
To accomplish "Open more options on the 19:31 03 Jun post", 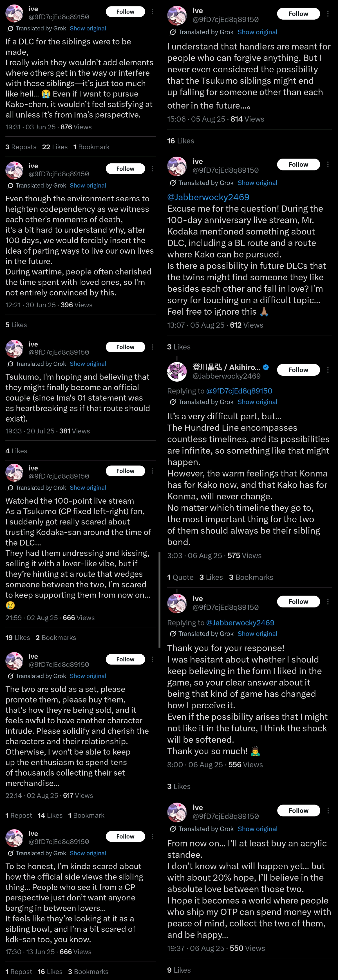I will [x=152, y=12].
